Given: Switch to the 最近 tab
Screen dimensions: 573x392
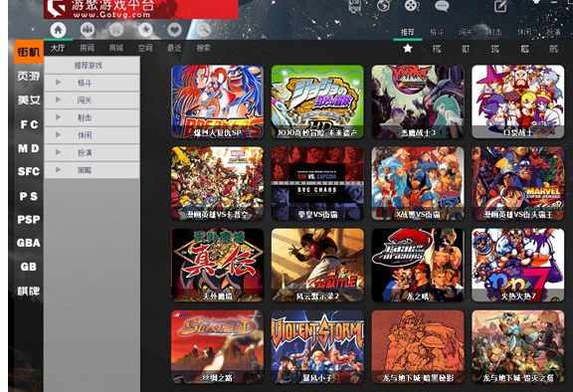Looking at the screenshot, I should [x=174, y=48].
